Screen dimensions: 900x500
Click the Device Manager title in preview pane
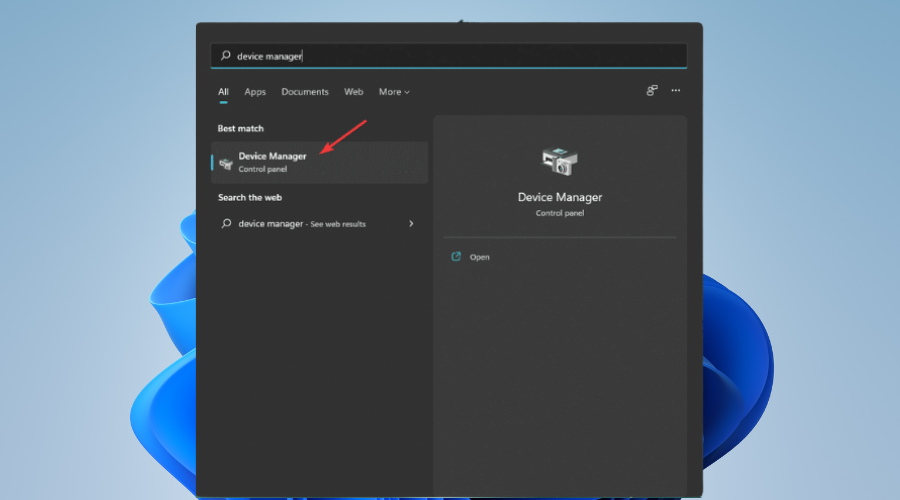[560, 197]
